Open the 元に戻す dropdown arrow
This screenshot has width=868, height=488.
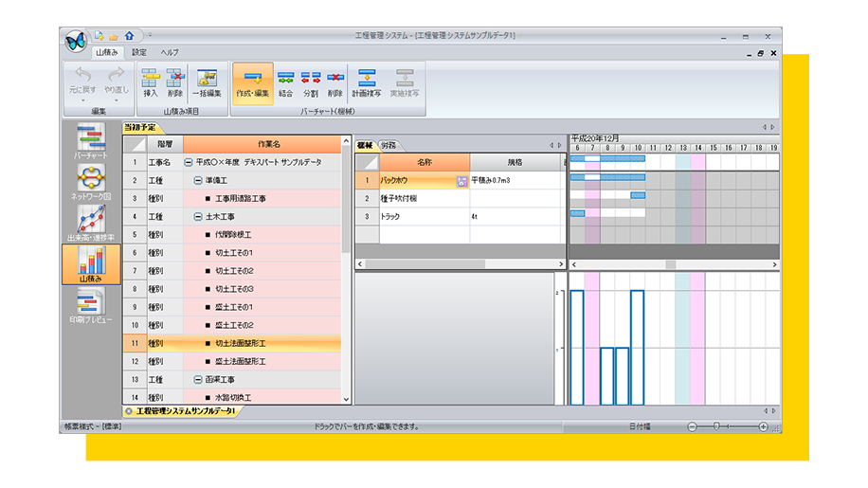click(82, 100)
